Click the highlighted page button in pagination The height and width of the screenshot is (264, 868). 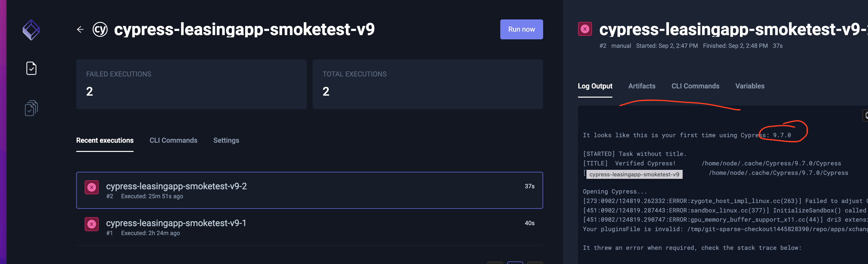515,263
